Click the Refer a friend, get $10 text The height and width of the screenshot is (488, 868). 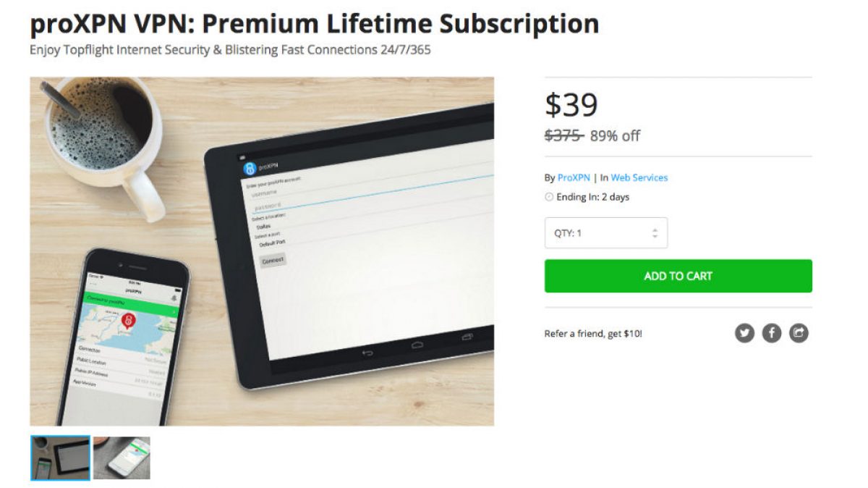pyautogui.click(x=593, y=334)
